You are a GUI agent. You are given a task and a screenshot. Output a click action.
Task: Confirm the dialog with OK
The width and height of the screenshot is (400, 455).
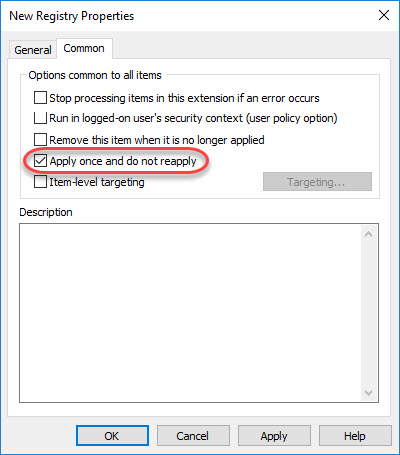point(112,436)
